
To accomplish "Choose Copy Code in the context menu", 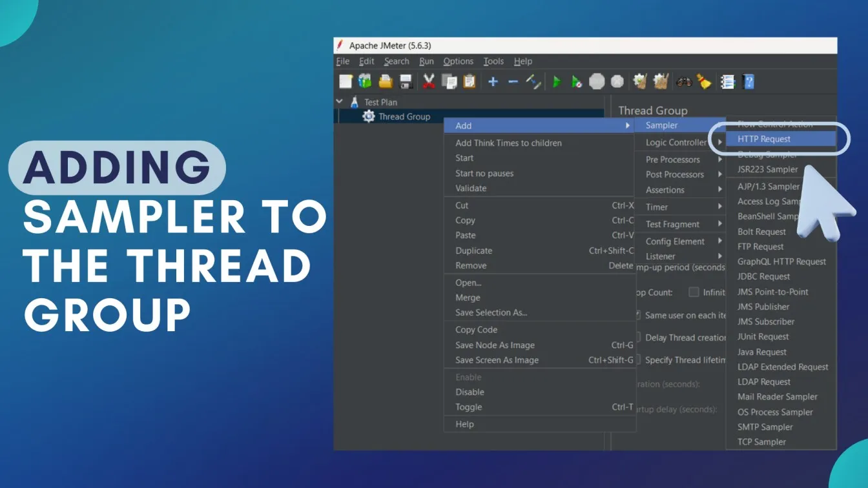I will click(539, 329).
